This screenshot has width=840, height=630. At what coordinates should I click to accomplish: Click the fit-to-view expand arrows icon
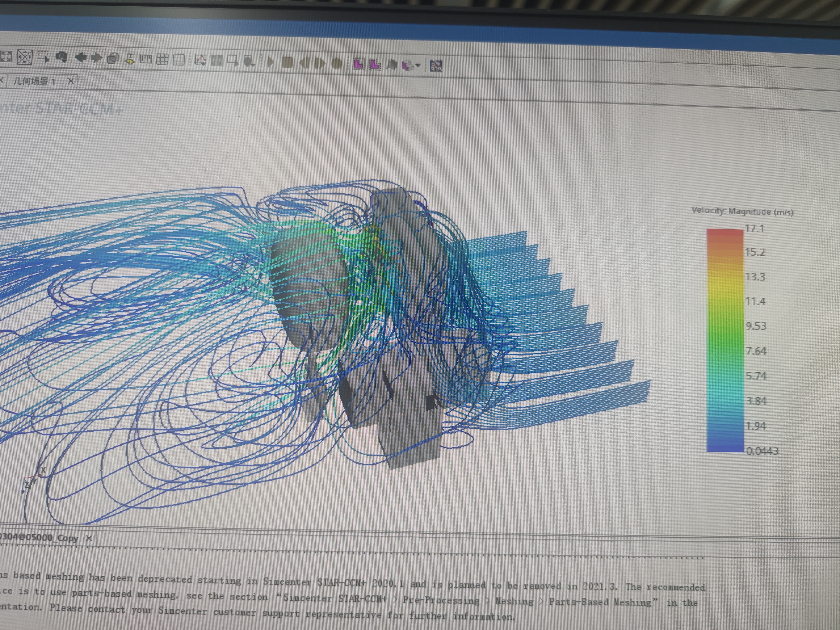tap(6, 56)
